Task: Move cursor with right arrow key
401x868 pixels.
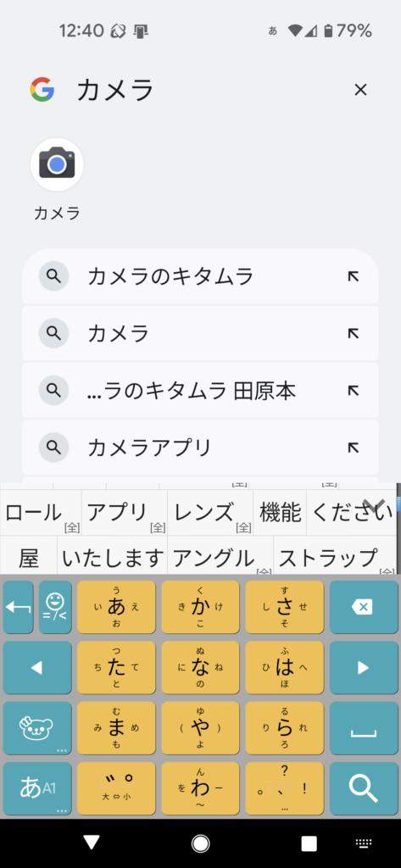Action: [364, 668]
